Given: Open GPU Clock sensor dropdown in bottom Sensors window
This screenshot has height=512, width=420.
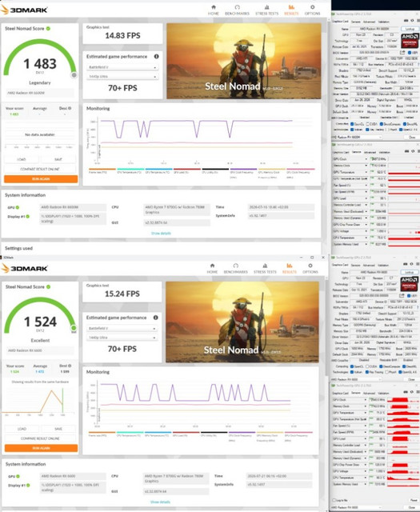Looking at the screenshot, I should (366, 399).
